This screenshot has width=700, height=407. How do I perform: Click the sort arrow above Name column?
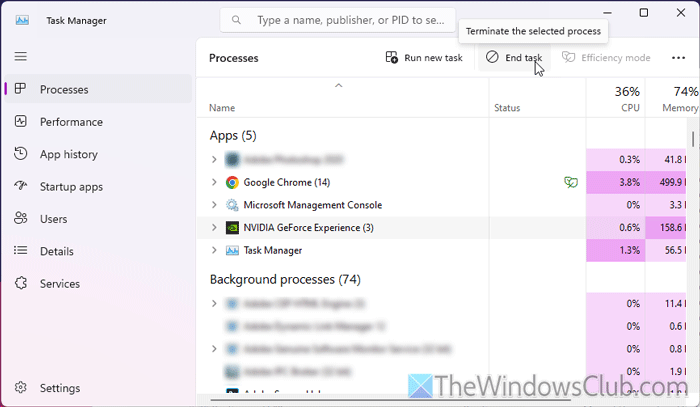coord(339,85)
